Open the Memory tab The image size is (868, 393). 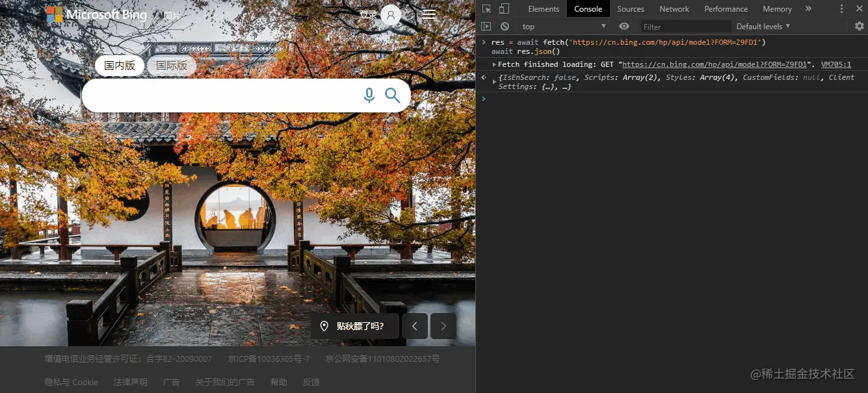pyautogui.click(x=778, y=9)
